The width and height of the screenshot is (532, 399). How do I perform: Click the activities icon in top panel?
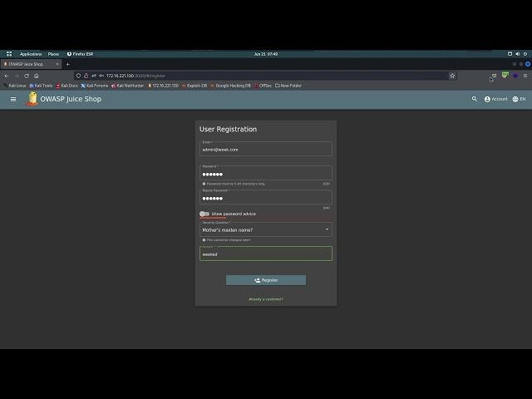(9, 54)
